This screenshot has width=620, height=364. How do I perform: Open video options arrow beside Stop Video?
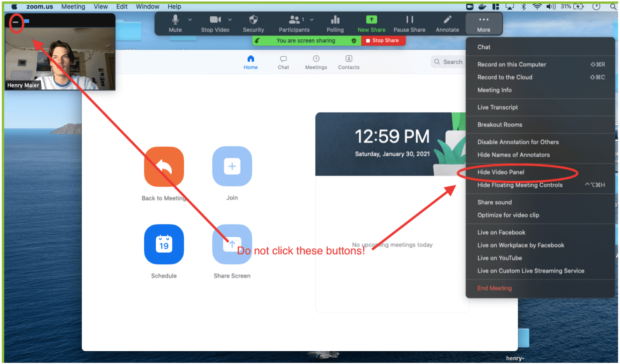pos(230,20)
